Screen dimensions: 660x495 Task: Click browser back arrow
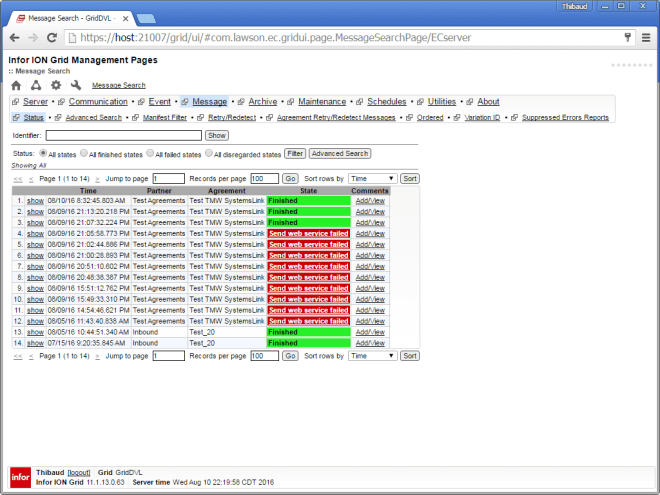14,37
